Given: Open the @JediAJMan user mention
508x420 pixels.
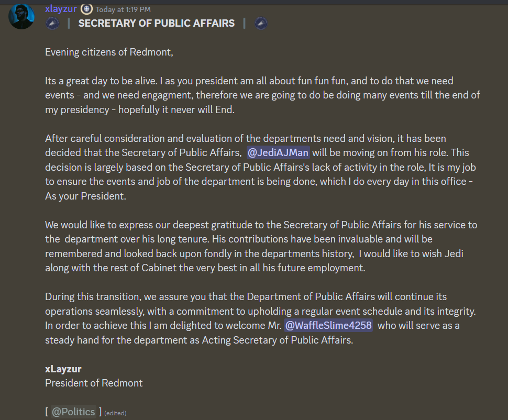Looking at the screenshot, I should click(x=278, y=152).
